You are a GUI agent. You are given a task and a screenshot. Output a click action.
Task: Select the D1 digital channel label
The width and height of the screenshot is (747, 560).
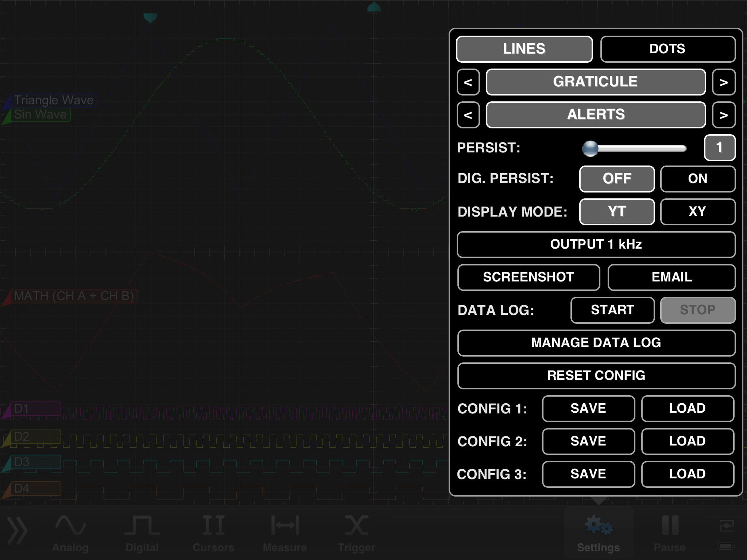(x=36, y=409)
